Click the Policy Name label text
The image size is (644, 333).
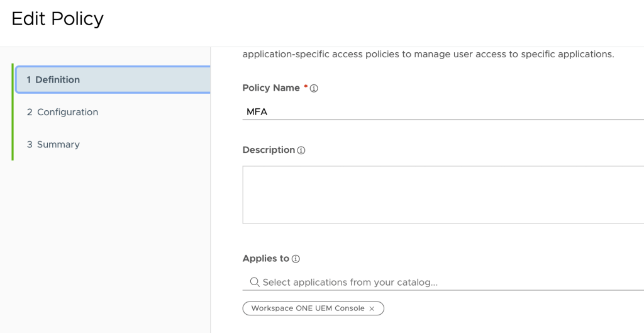271,88
